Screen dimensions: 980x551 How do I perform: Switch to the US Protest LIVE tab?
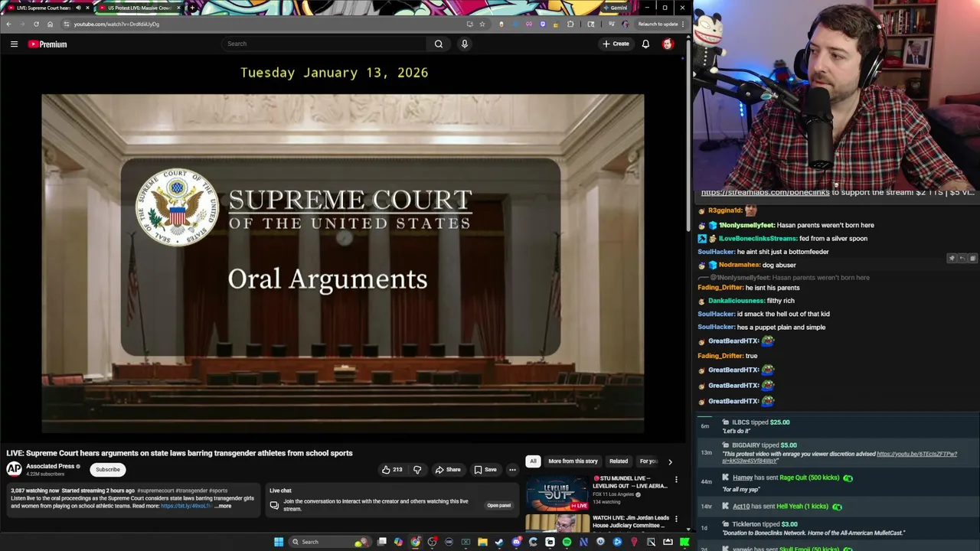tap(139, 8)
